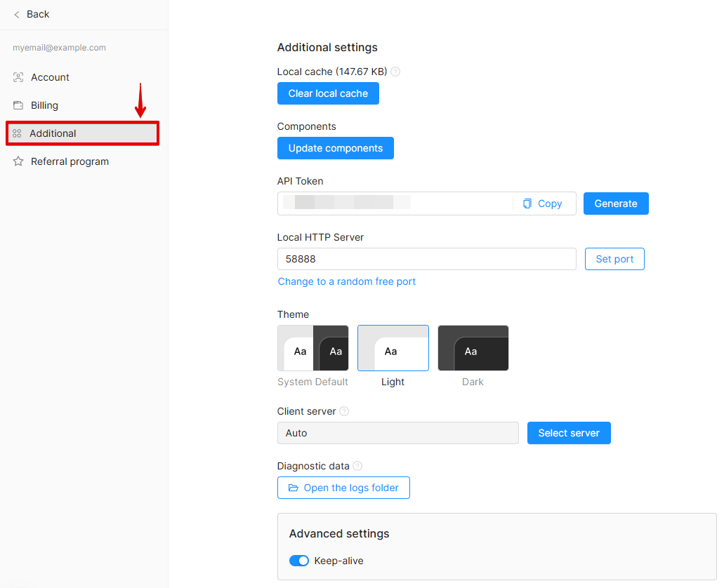Show help for Diagnostic data

tap(357, 466)
